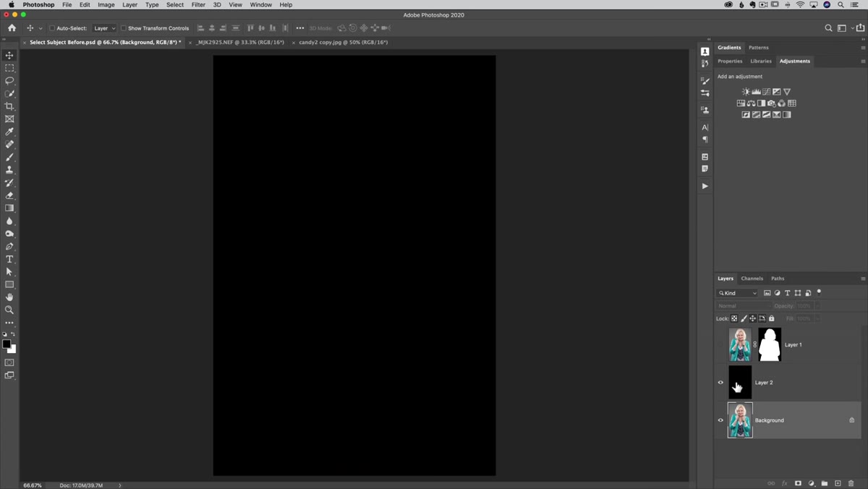
Task: Open the Move tool preset dropdown arrow
Action: click(x=41, y=28)
